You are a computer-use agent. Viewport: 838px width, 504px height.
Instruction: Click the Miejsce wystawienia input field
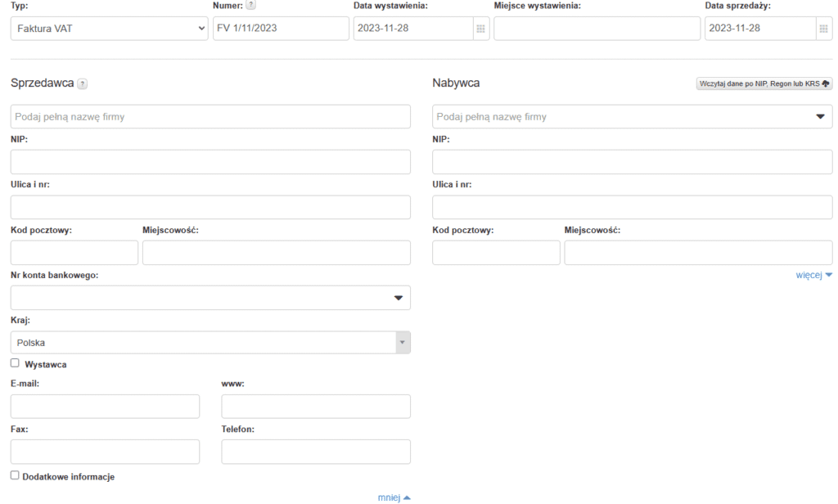pyautogui.click(x=597, y=29)
